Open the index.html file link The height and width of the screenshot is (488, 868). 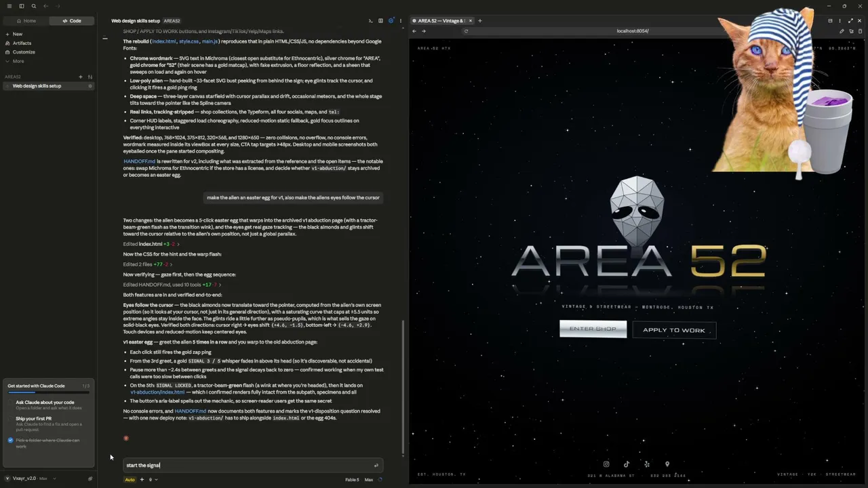164,41
